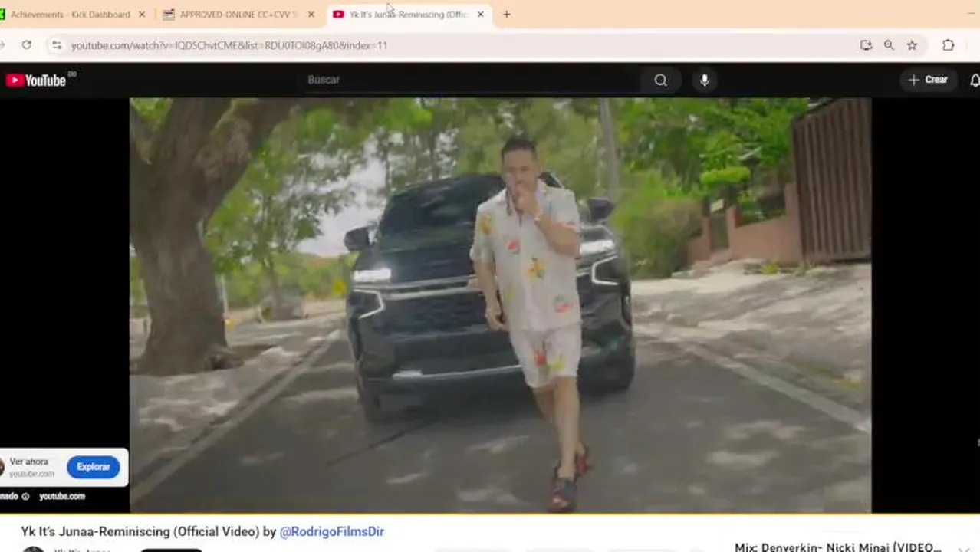The height and width of the screenshot is (552, 980).
Task: Open the browser extensions puzzle icon
Action: click(949, 45)
